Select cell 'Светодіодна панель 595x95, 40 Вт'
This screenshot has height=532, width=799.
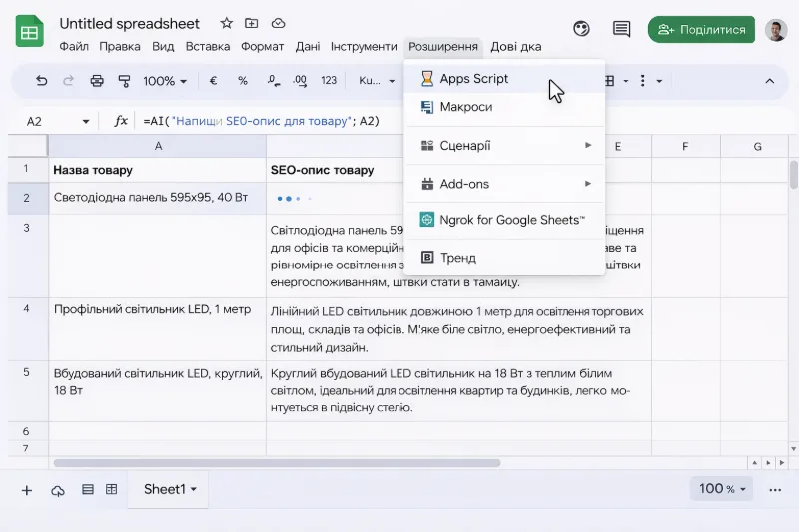(158, 198)
